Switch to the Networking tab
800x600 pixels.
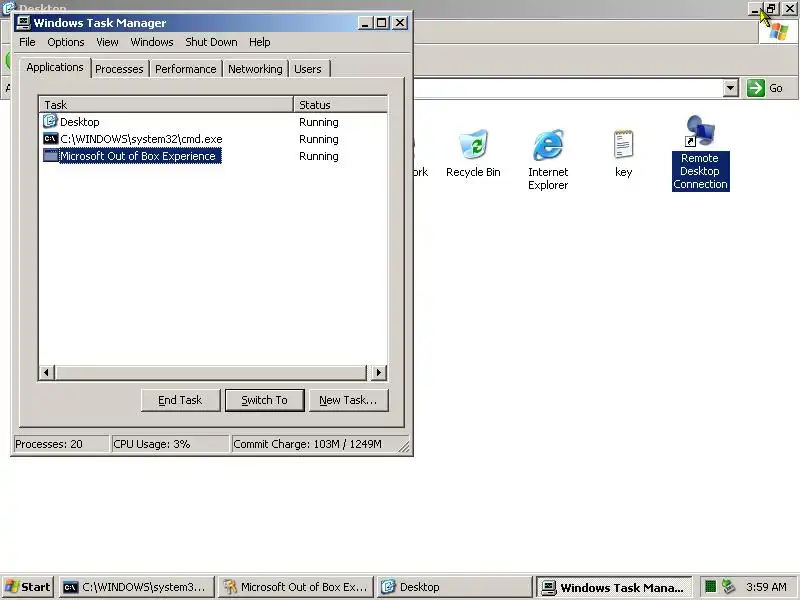pos(255,69)
